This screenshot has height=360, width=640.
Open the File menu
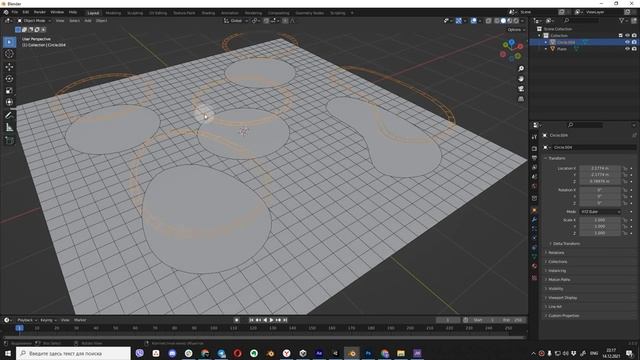click(15, 12)
